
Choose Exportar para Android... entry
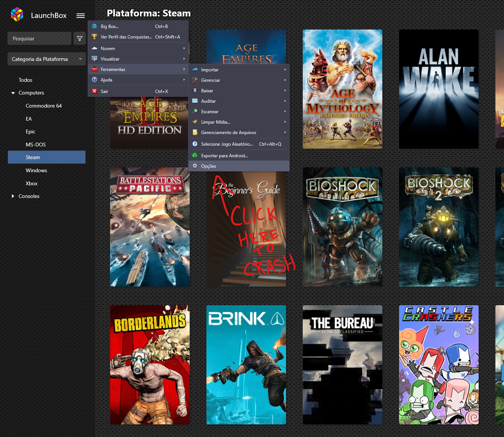(x=239, y=155)
